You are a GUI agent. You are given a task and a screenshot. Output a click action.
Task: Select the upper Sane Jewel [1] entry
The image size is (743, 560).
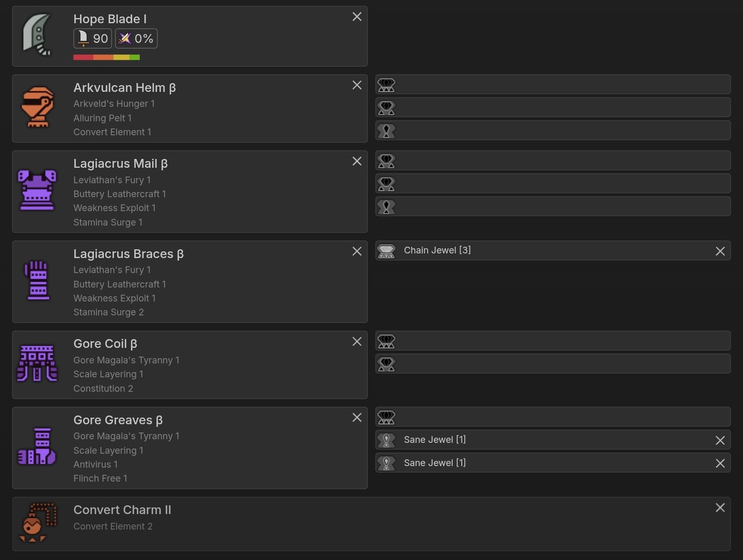553,440
